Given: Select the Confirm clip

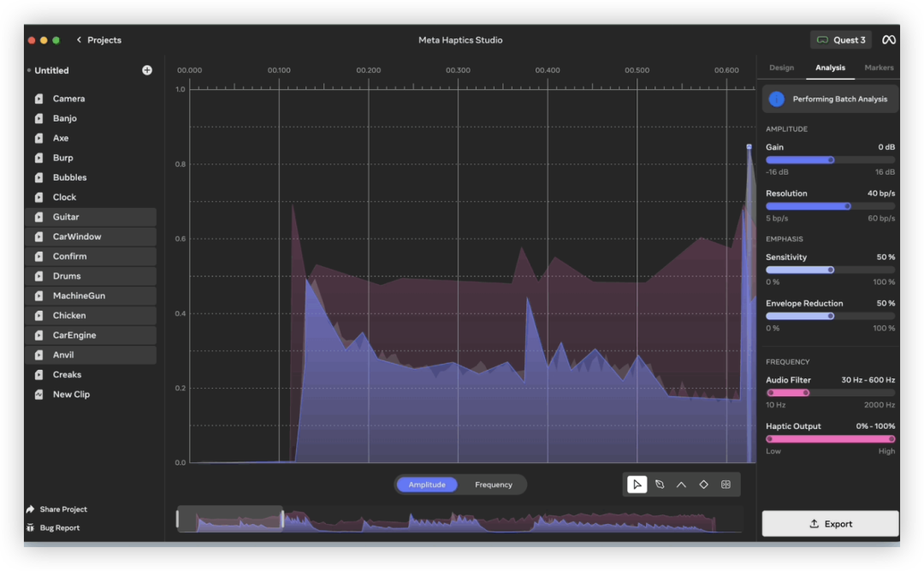Looking at the screenshot, I should [x=91, y=257].
